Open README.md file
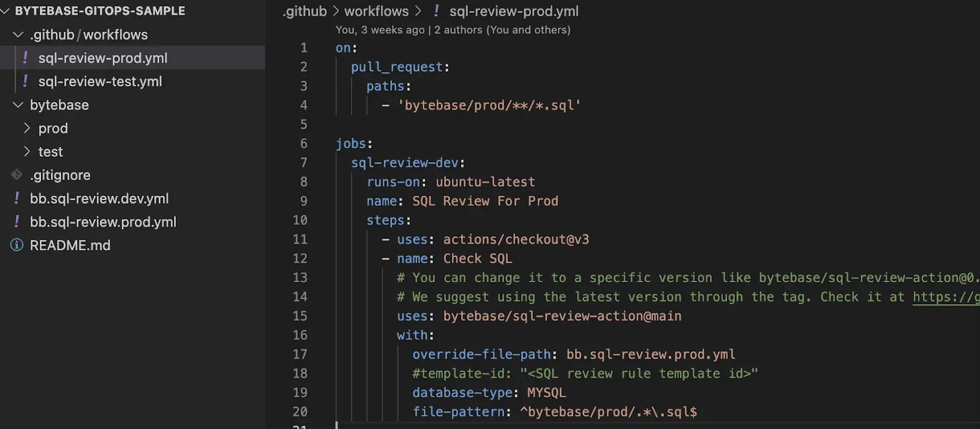Image resolution: width=980 pixels, height=429 pixels. coord(70,245)
